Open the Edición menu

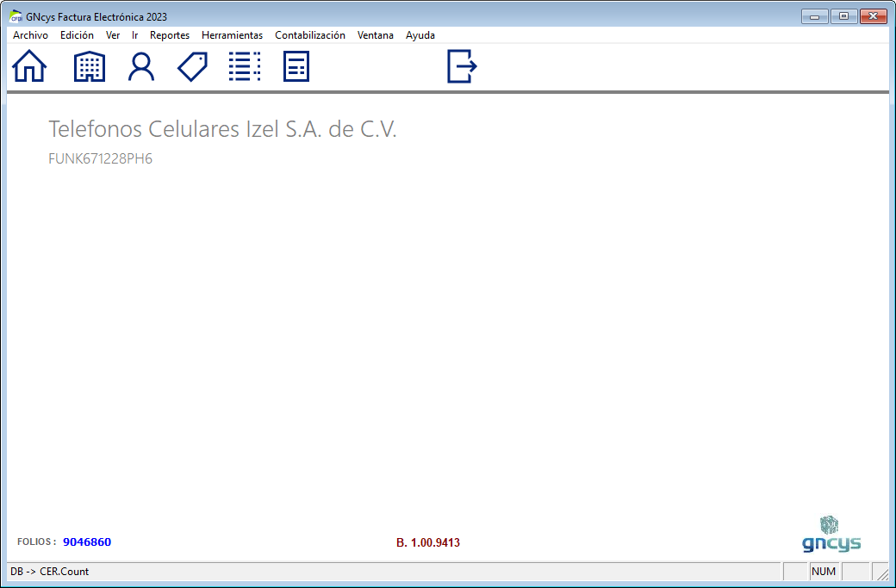coord(77,35)
